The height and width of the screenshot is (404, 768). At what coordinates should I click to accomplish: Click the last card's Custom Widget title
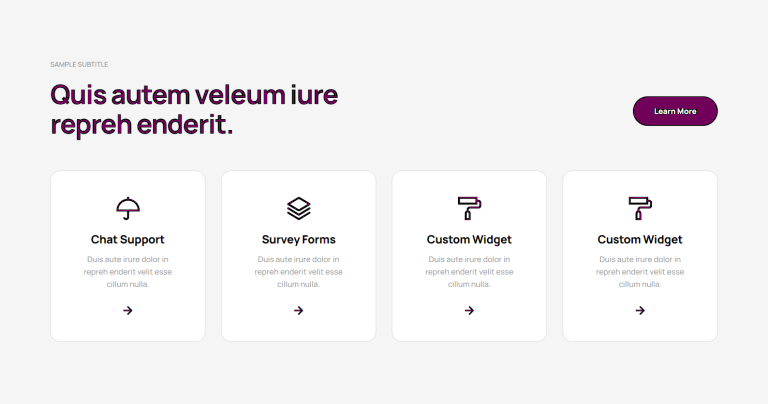pos(640,239)
